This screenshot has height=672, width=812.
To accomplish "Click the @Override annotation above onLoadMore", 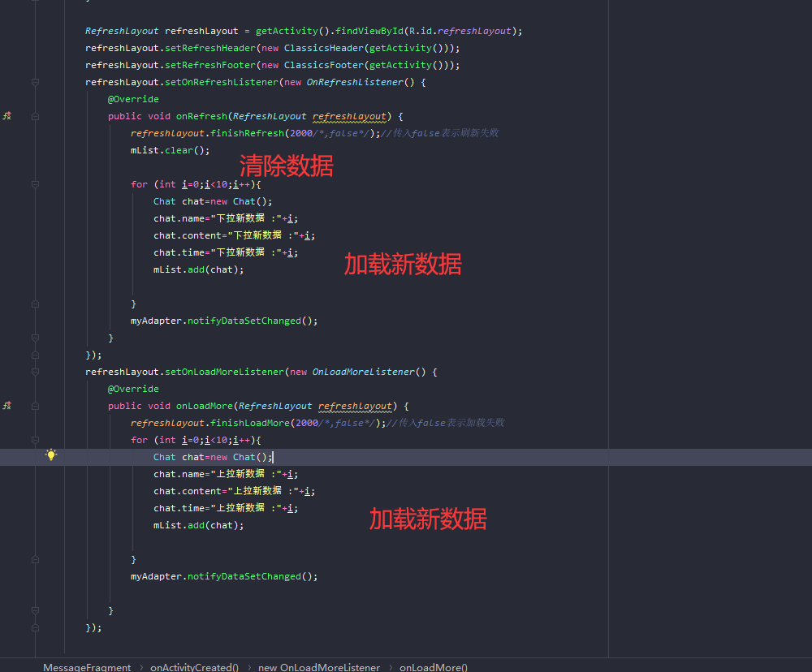I will tap(133, 389).
